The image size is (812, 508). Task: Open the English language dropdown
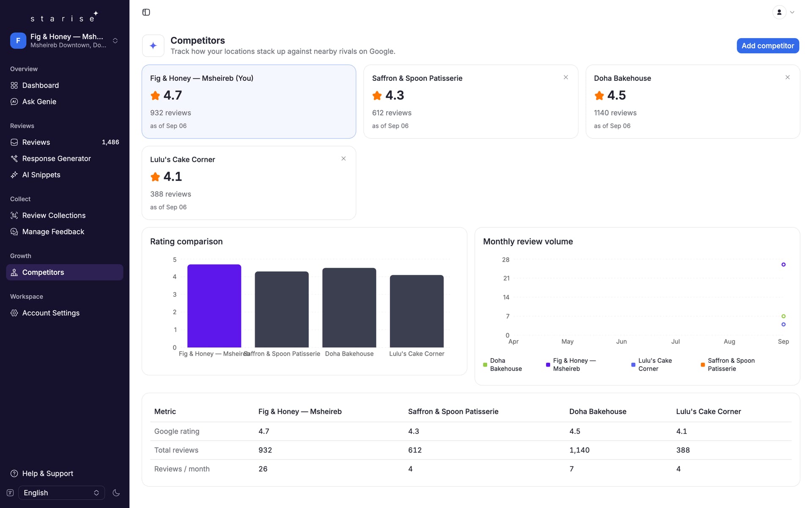(x=61, y=493)
